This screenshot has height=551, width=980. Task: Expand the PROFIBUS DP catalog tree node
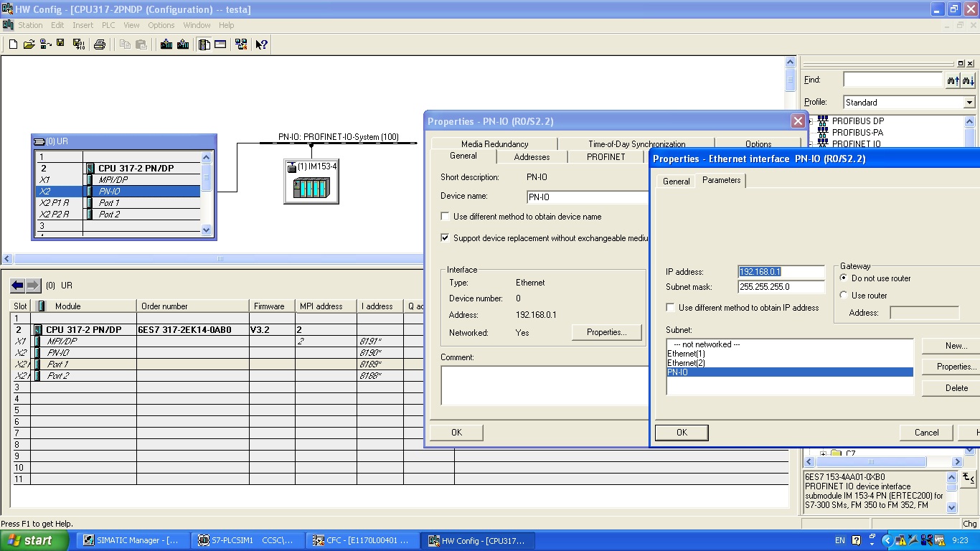(x=811, y=121)
